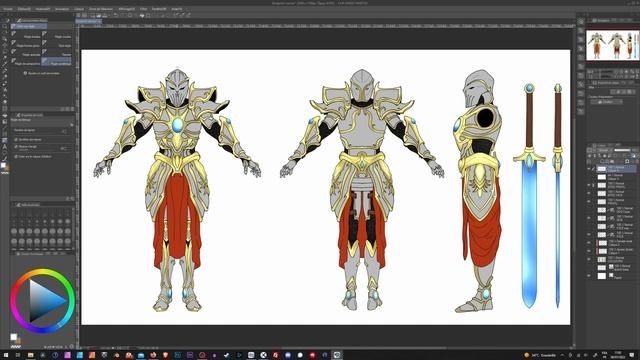Select the Blend tool
The image size is (640, 360).
(5, 109)
